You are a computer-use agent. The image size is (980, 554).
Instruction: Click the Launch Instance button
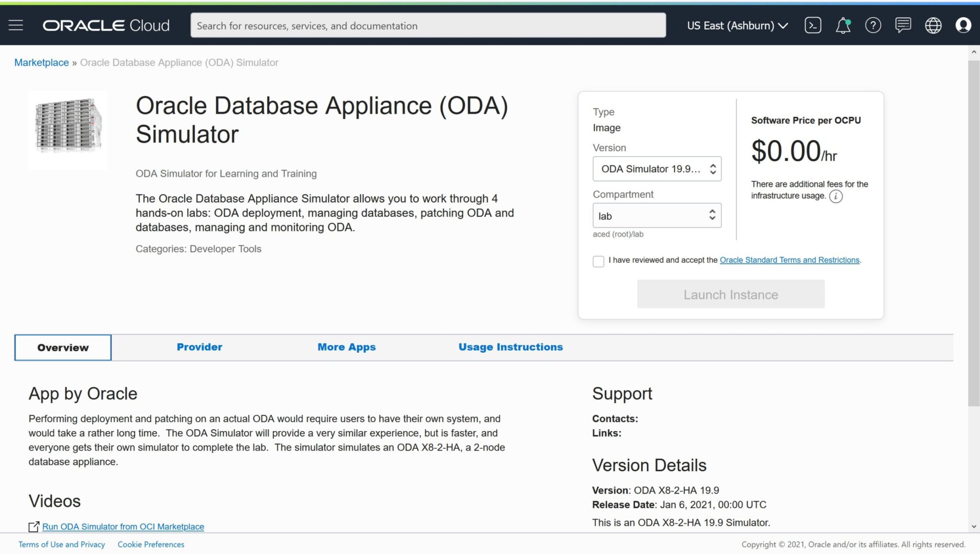point(731,294)
